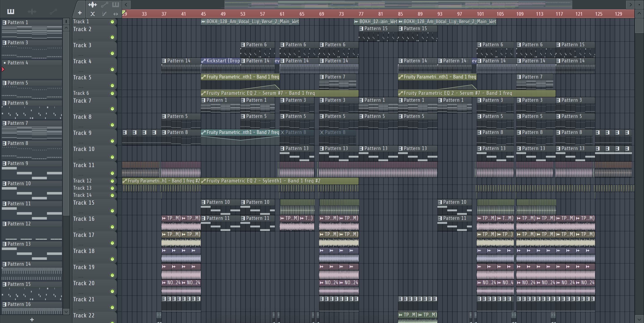Screen dimensions: 644x323
Task: Mute Track 4 with its green LED
Action: tap(112, 69)
